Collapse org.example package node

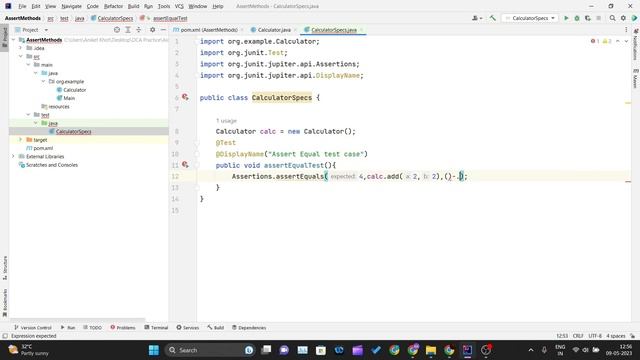coord(43,82)
